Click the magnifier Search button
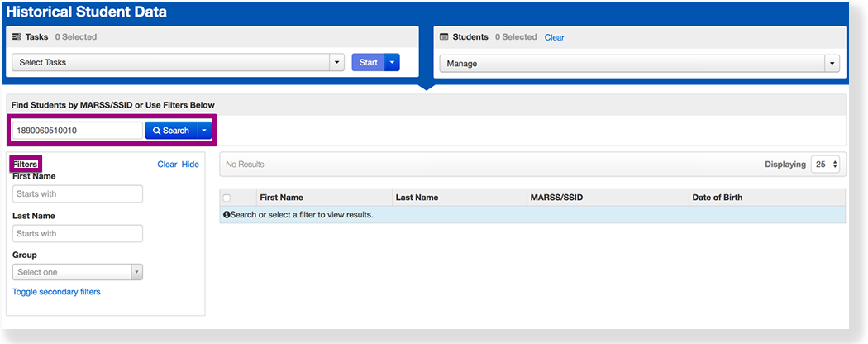The image size is (868, 344). point(170,131)
